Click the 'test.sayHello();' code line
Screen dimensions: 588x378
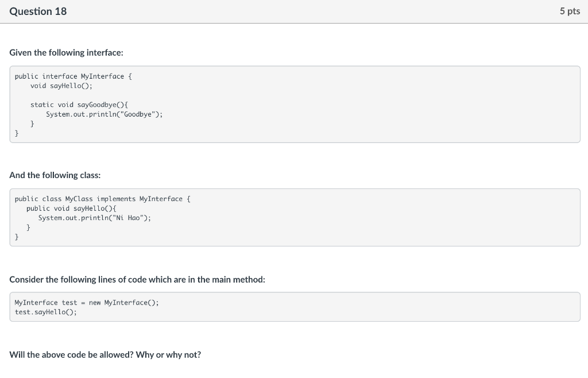[x=46, y=311]
